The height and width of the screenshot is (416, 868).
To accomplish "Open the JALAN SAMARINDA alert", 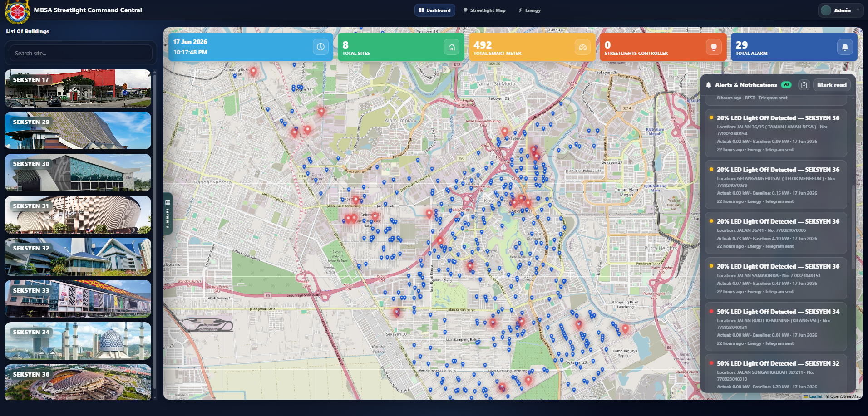I will 776,278.
